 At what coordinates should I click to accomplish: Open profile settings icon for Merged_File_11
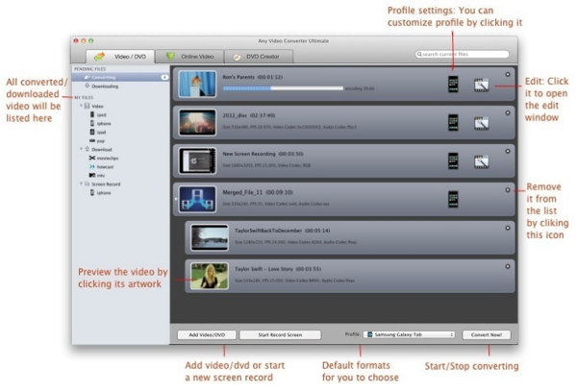coord(453,199)
